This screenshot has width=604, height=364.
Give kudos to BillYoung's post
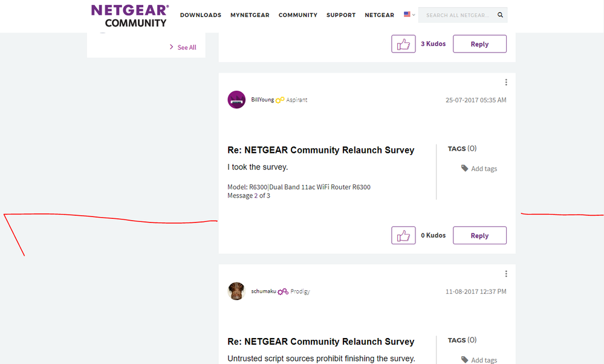403,235
